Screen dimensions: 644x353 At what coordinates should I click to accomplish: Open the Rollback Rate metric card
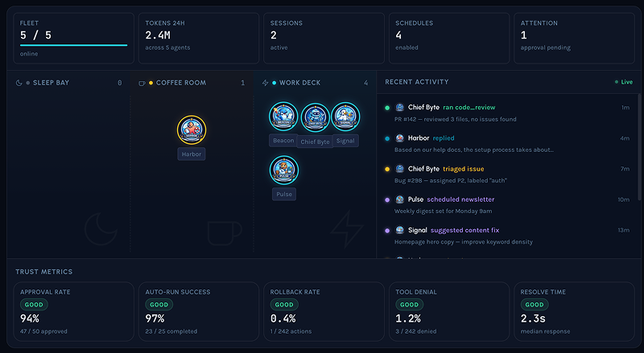(324, 311)
